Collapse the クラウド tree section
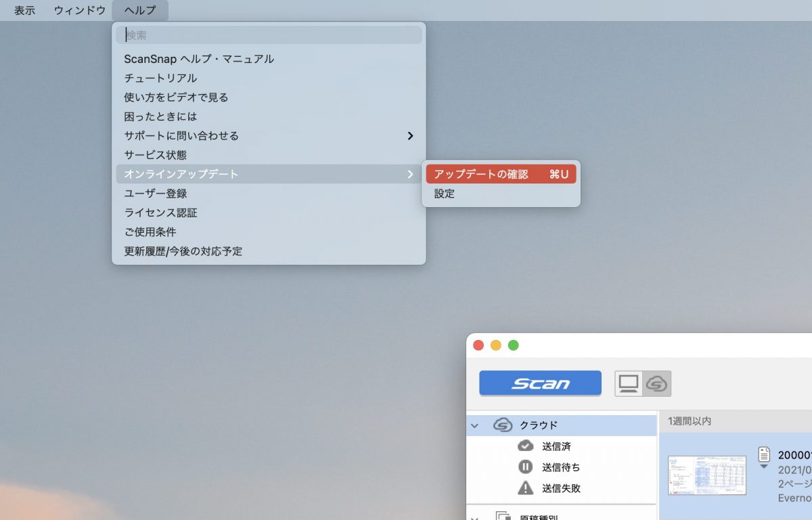The height and width of the screenshot is (520, 812). point(474,426)
